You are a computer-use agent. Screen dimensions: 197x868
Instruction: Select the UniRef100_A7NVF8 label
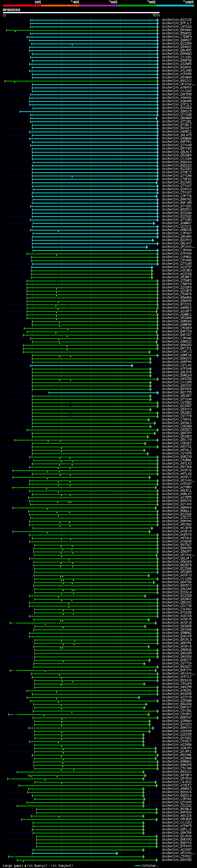(x=177, y=88)
